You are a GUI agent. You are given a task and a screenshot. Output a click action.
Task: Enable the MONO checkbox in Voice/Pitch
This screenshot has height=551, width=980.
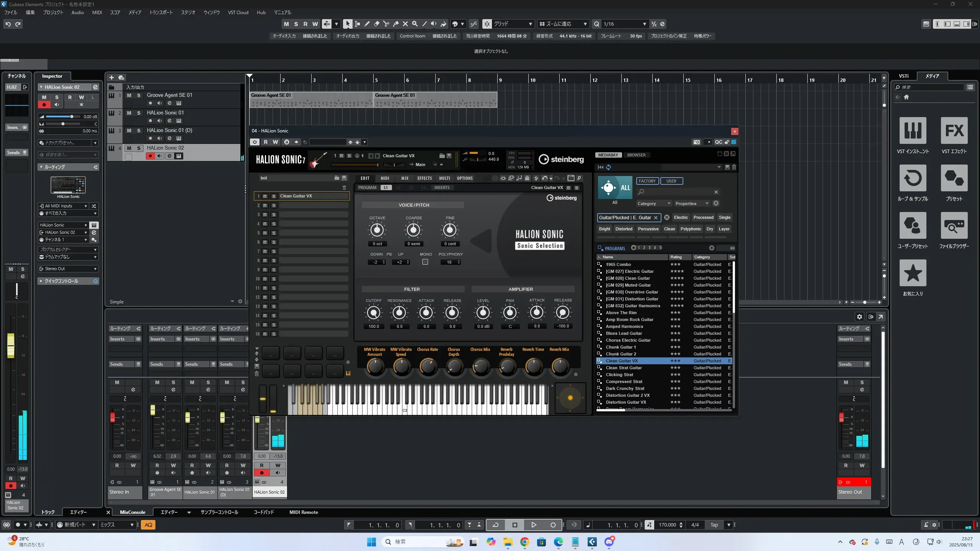coord(425,262)
